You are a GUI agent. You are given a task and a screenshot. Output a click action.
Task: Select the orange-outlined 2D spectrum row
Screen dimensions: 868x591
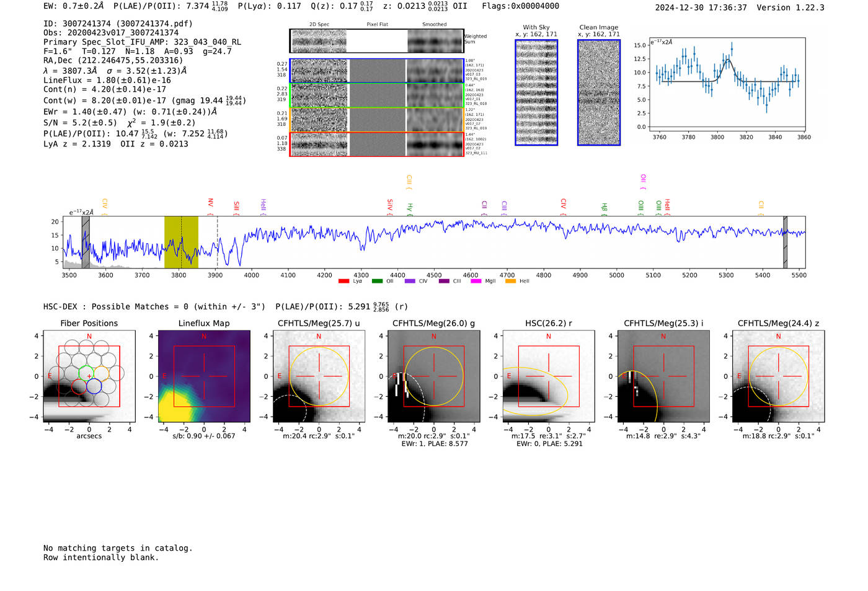(377, 120)
